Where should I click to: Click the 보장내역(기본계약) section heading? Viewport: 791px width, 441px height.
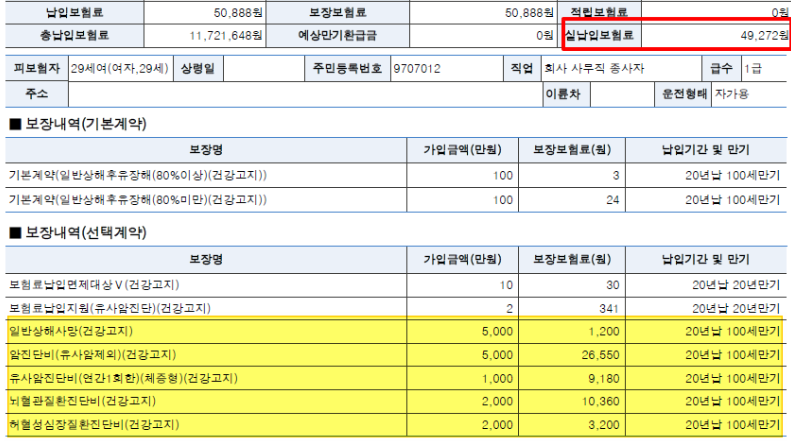78,124
